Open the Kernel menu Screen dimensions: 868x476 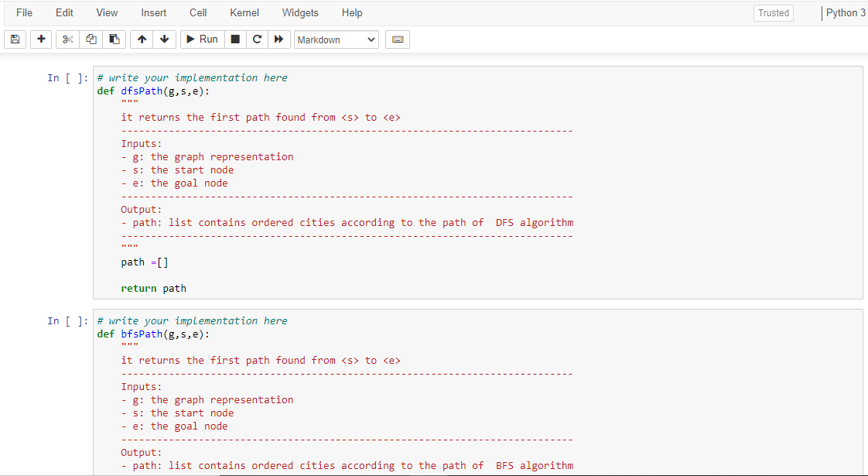tap(244, 12)
